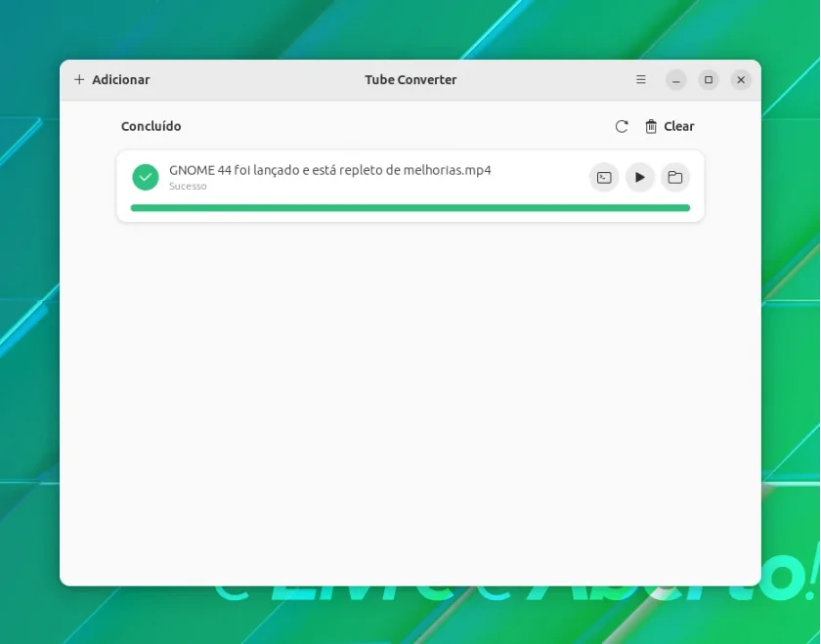Minimize the Tube Converter window
Viewport: 821px width, 644px height.
pyautogui.click(x=676, y=79)
